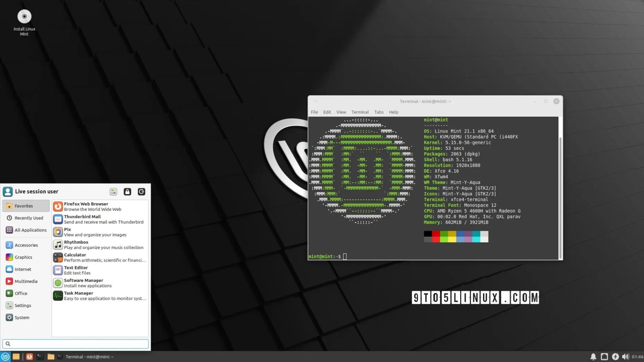Open Rhythmbox music player
The width and height of the screenshot is (644, 362).
(x=100, y=245)
